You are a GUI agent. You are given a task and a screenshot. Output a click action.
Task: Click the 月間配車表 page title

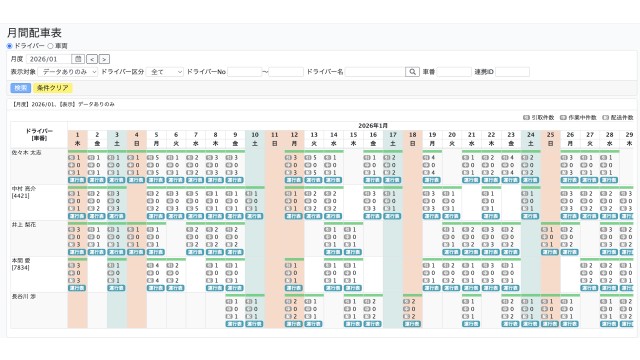(34, 33)
